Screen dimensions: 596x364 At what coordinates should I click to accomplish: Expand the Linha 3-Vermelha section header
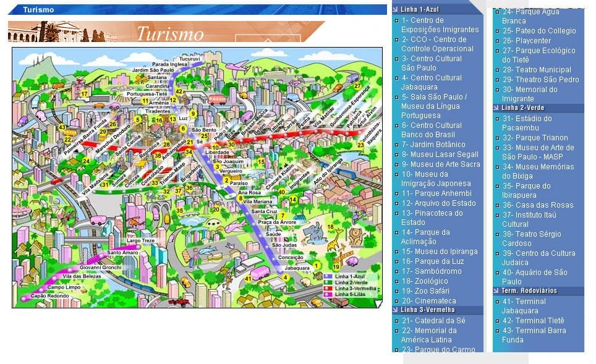pyautogui.click(x=438, y=310)
